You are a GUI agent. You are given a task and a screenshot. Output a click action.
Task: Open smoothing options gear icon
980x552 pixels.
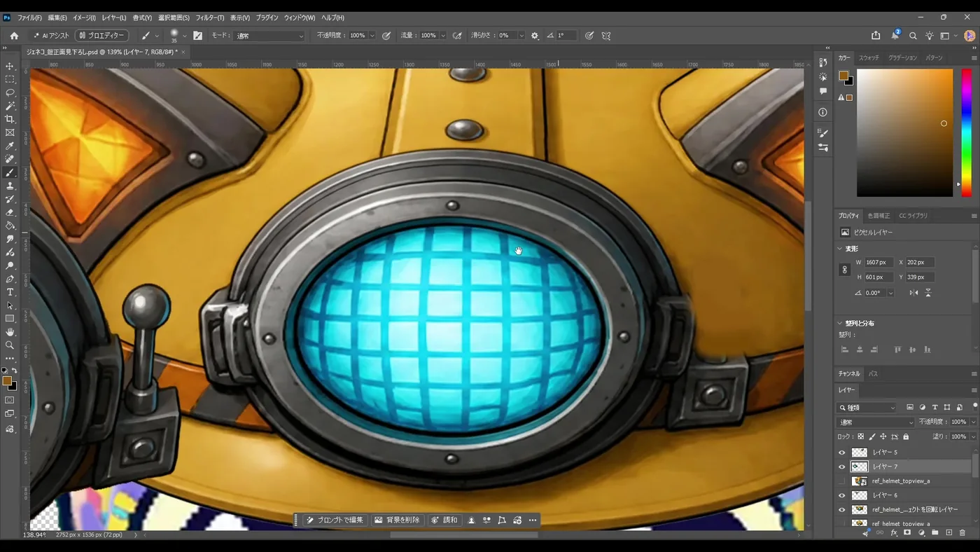point(535,36)
